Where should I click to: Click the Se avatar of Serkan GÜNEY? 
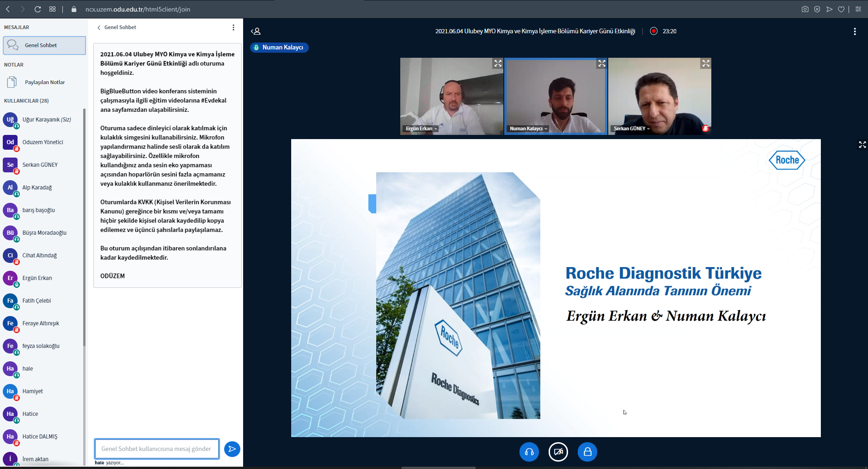pos(10,165)
